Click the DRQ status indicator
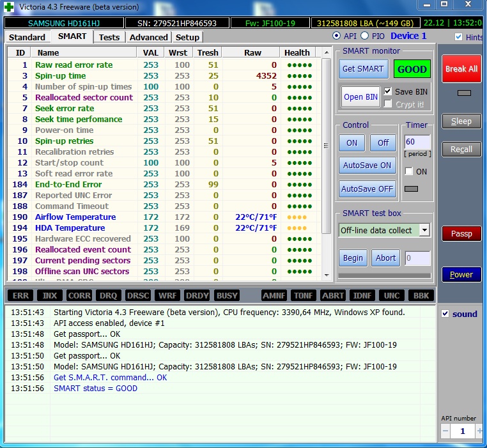 pos(109,295)
